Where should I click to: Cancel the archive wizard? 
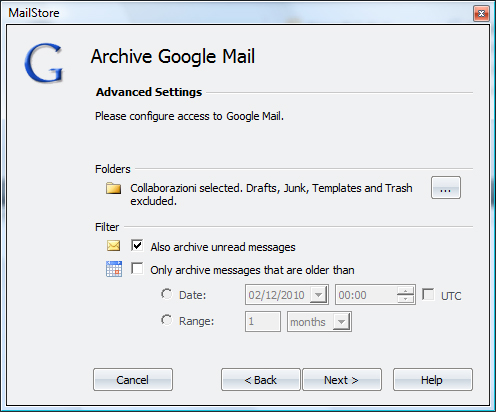(x=133, y=380)
